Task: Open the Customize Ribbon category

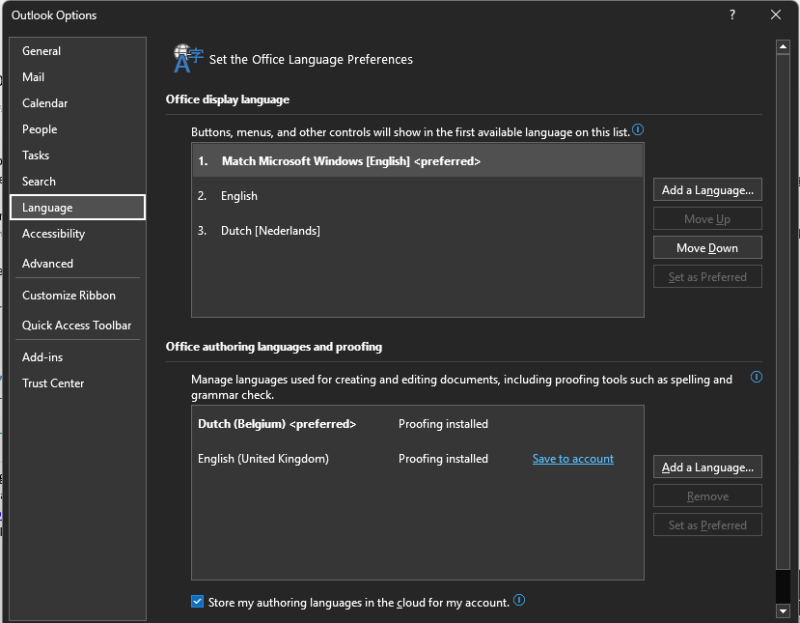Action: [78, 295]
